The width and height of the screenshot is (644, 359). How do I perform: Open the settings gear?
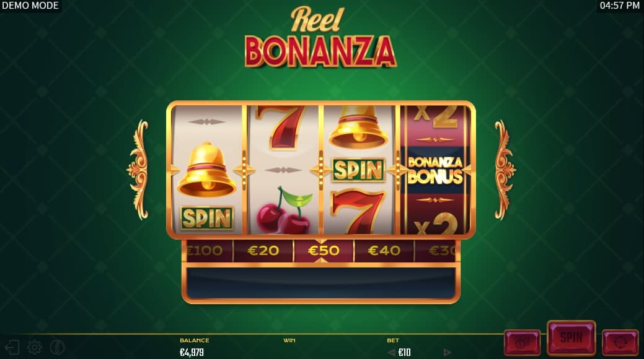35,347
